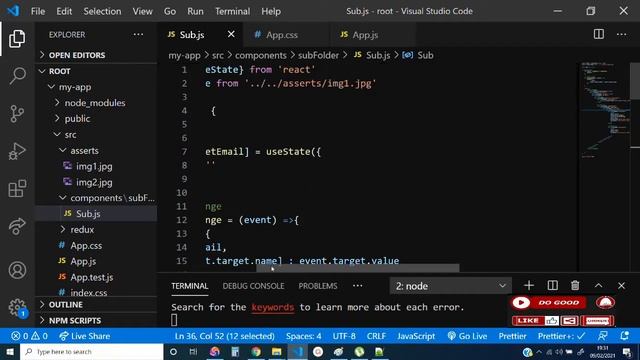640x360 pixels.
Task: Click the feedback icon in the status bar
Action: point(602,336)
